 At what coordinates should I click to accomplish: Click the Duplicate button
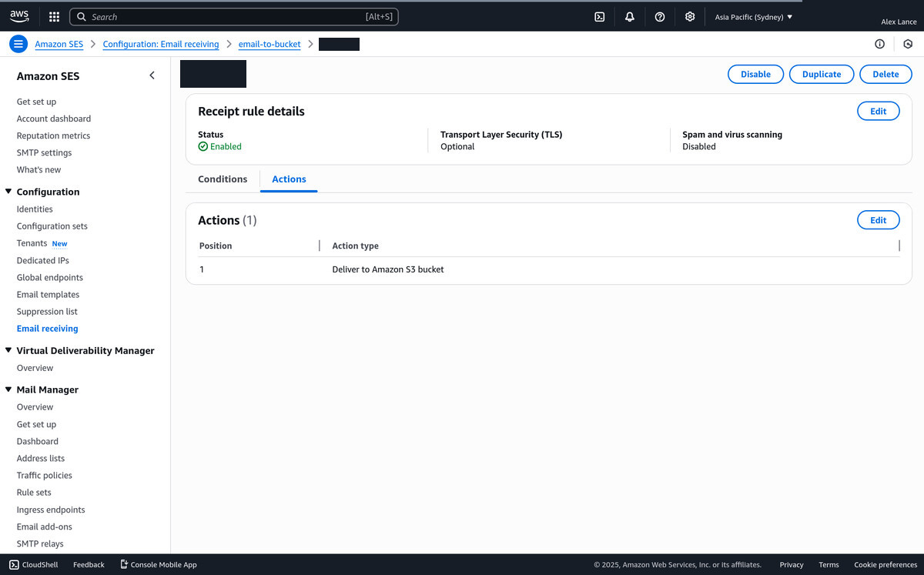pyautogui.click(x=821, y=74)
